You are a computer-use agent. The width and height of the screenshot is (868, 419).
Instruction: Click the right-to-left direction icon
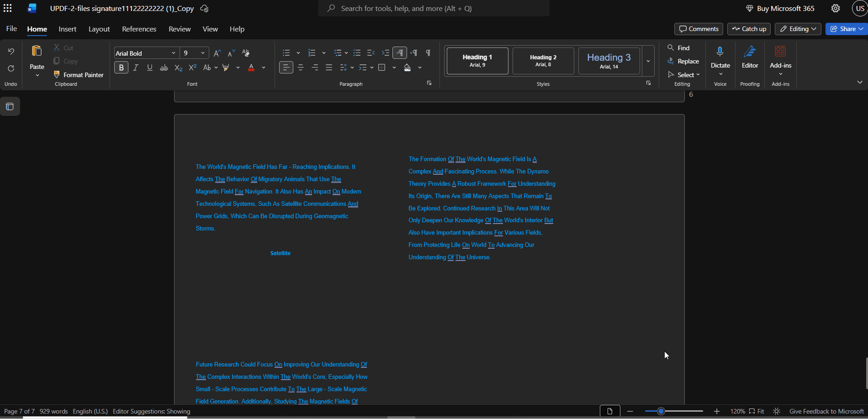[x=414, y=53]
